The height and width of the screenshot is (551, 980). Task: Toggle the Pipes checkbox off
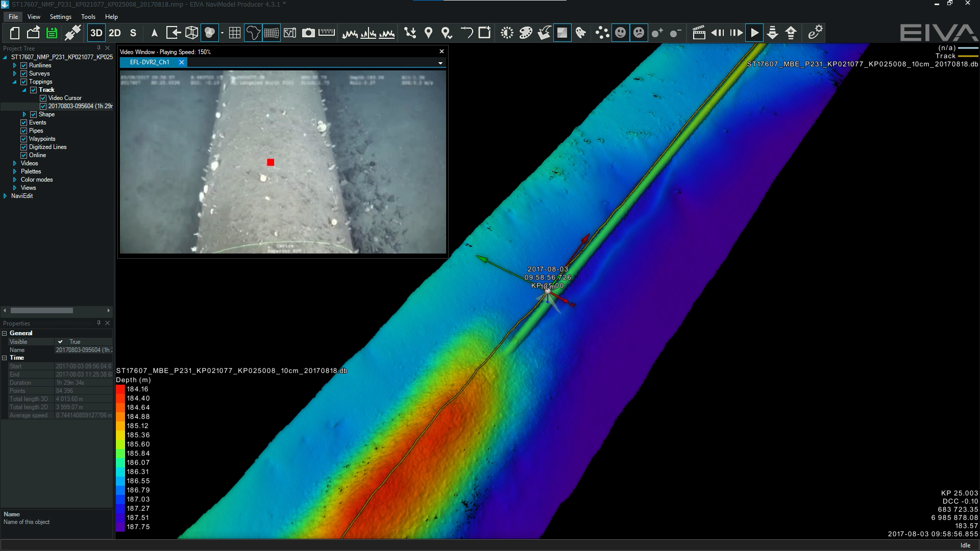(x=23, y=131)
